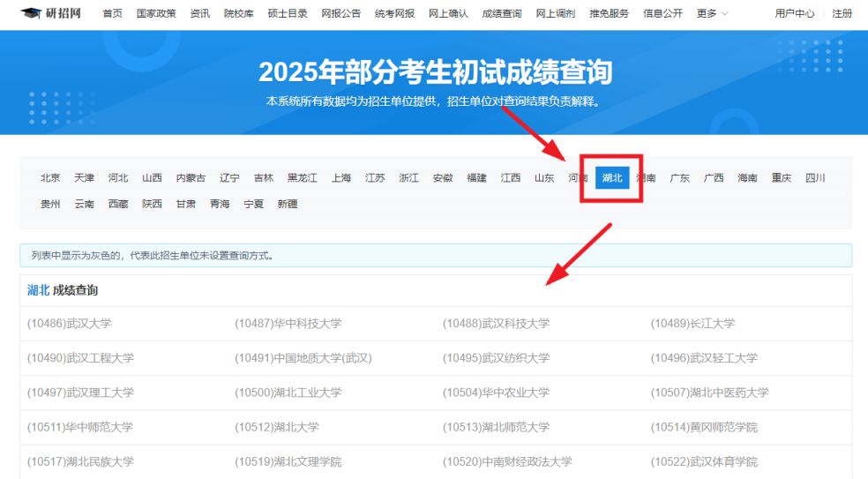Open (10491)中国地质大学(武汉) entry

(303, 358)
